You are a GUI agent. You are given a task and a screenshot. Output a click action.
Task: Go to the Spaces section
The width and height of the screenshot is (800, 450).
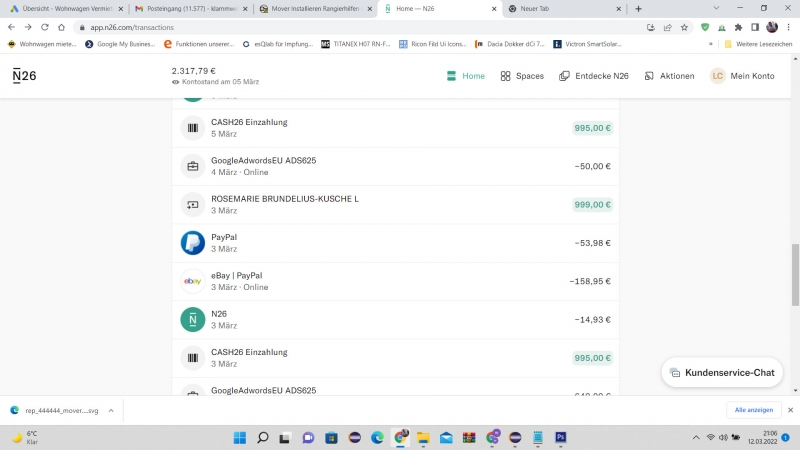coord(522,76)
